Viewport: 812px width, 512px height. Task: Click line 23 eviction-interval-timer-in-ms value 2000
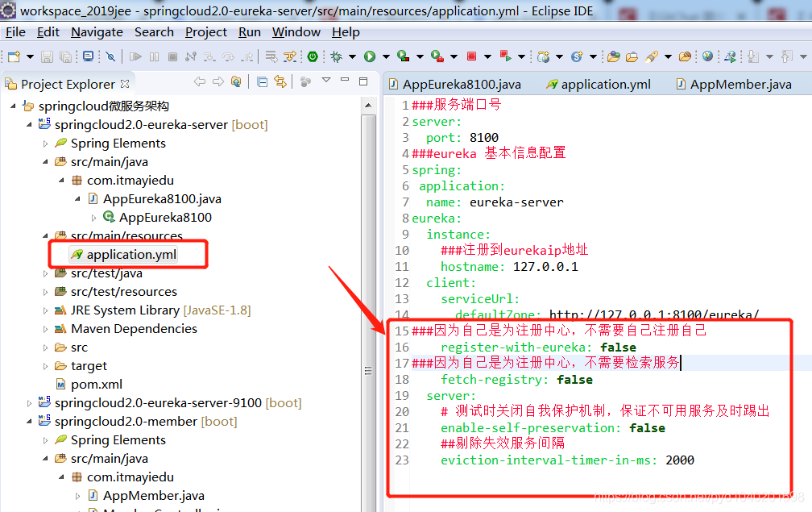(x=679, y=460)
